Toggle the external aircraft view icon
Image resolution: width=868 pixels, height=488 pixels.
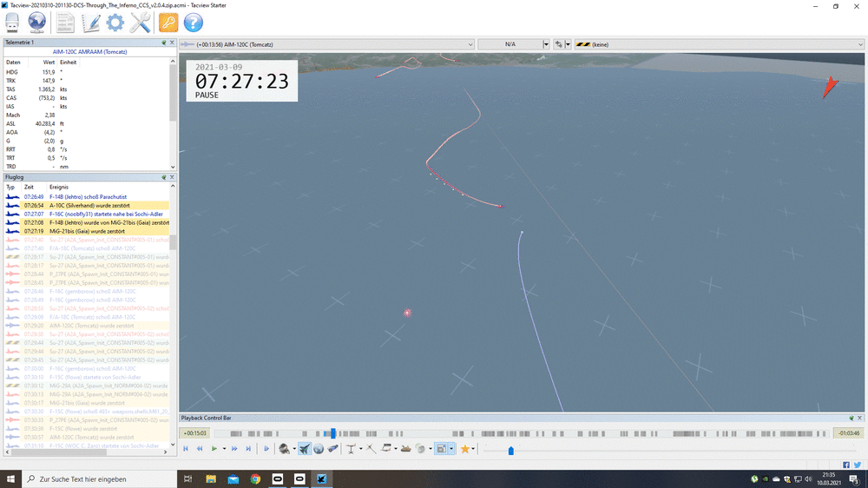pos(305,449)
